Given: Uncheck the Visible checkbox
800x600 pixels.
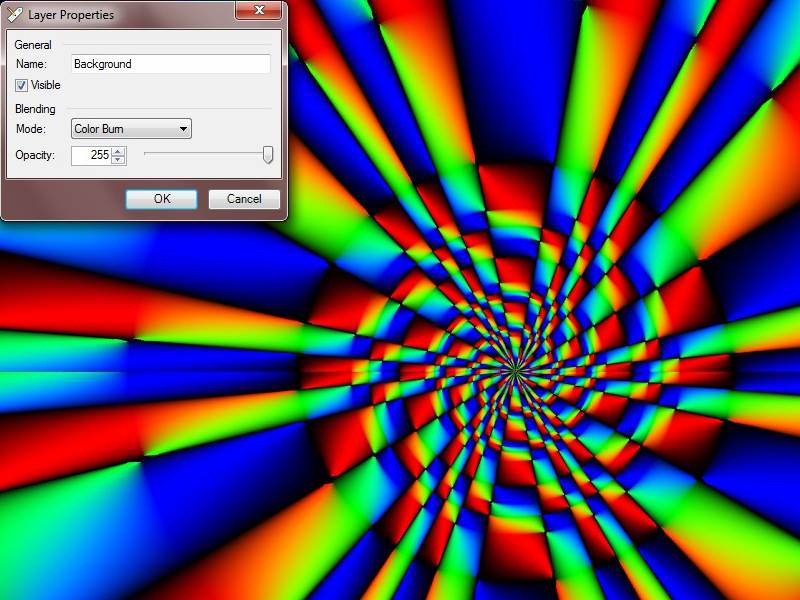Looking at the screenshot, I should point(21,85).
